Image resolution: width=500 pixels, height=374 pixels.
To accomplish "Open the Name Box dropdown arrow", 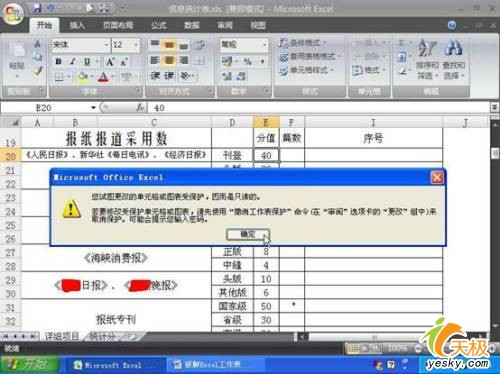I will pyautogui.click(x=93, y=108).
